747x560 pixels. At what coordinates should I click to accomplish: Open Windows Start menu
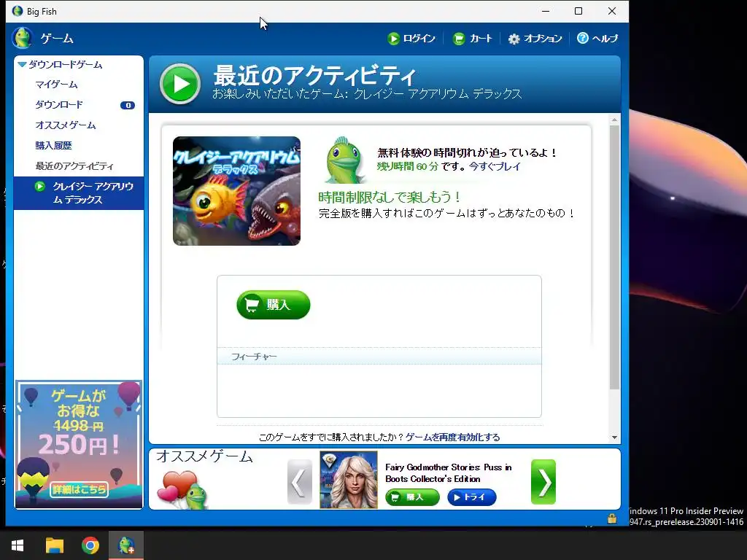pos(18,545)
